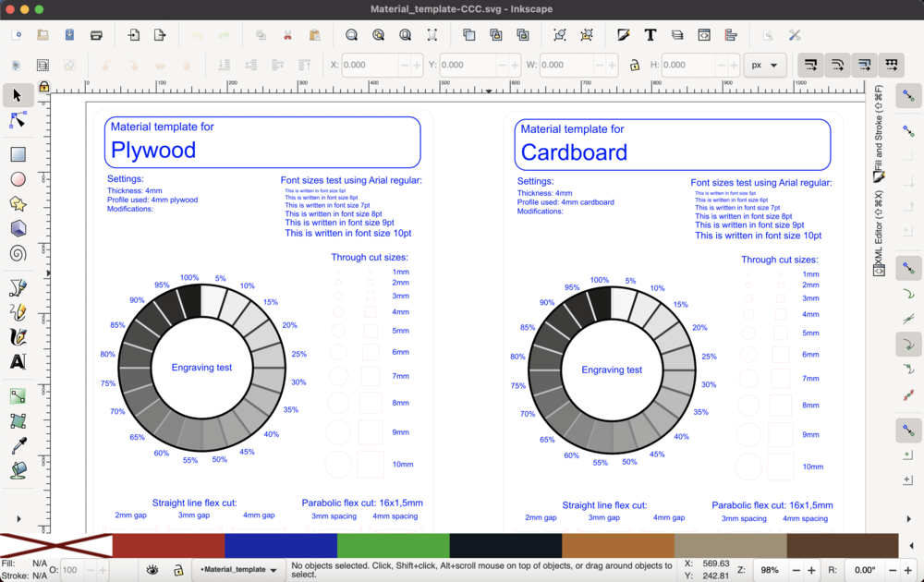Viewport: 924px width, 582px height.
Task: Toggle move gradients with objects
Action: (x=865, y=65)
